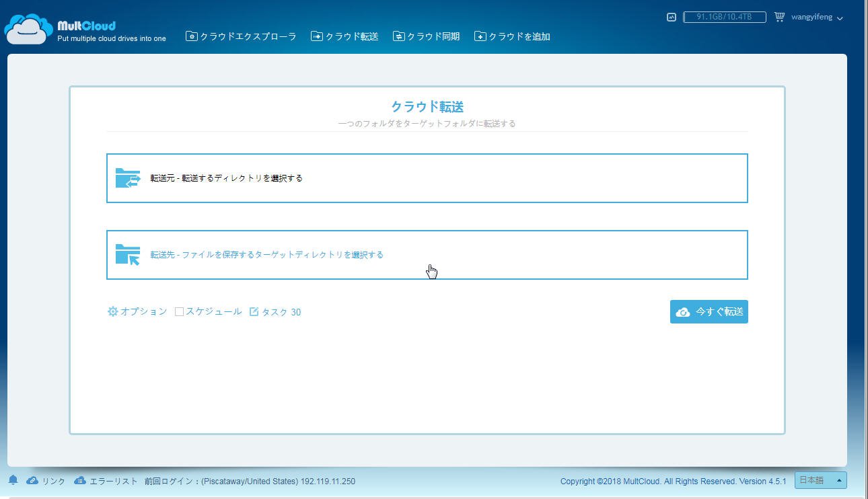This screenshot has height=499, width=868.
Task: Open the 日本語 language dropdown
Action: point(820,480)
